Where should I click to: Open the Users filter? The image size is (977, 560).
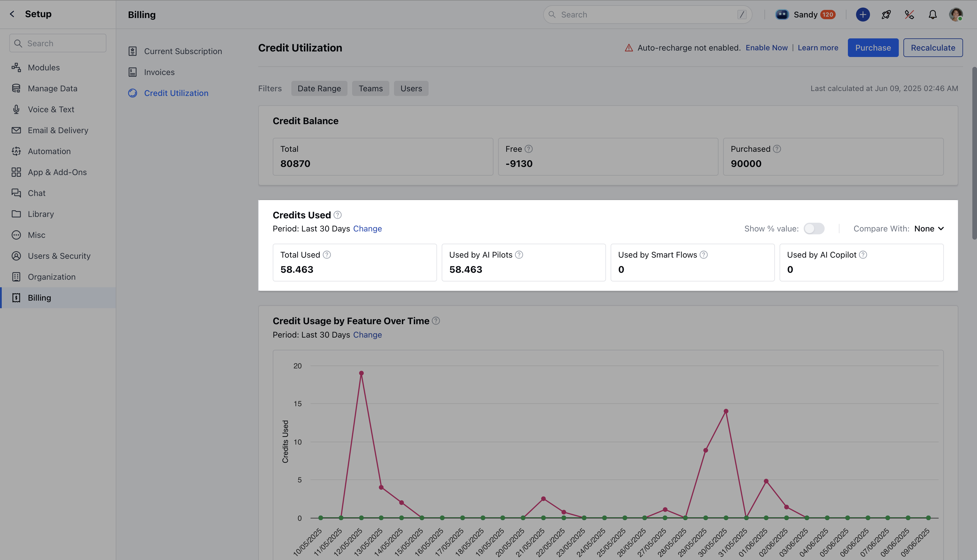[x=411, y=88]
